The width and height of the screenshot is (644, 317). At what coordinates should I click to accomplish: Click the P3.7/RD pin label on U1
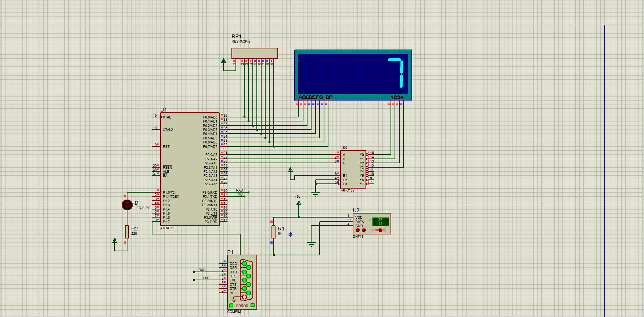point(211,222)
